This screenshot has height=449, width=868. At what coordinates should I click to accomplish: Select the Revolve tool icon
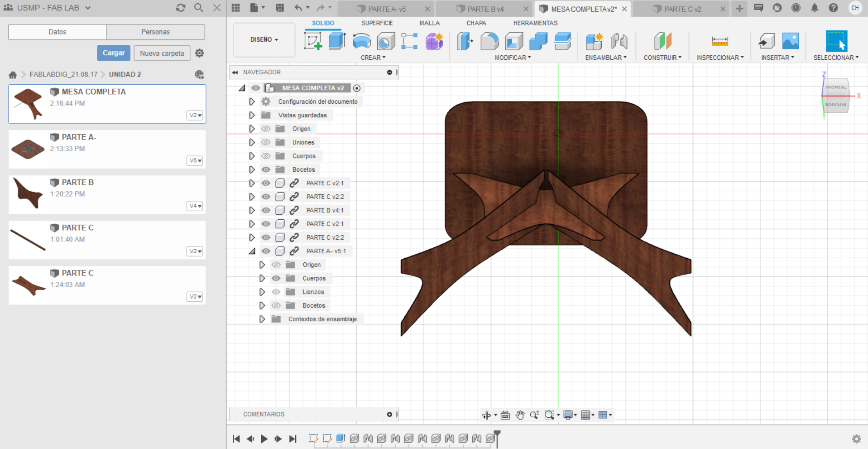[x=361, y=41]
